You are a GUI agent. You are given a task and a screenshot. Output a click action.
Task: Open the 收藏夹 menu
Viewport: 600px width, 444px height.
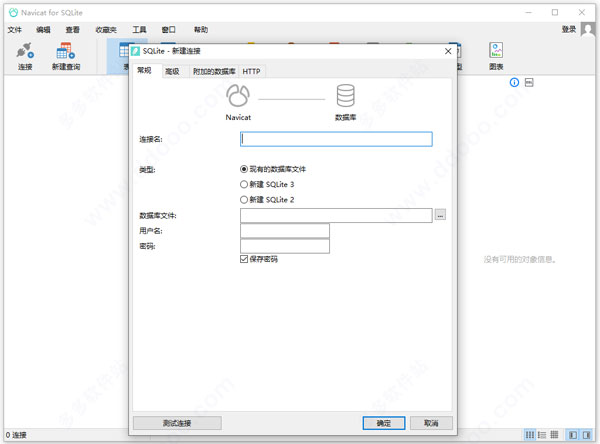[x=106, y=29]
